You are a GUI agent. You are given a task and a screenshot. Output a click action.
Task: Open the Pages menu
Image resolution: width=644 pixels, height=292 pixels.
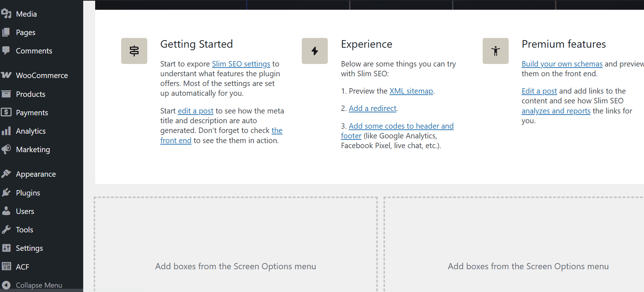coord(25,33)
